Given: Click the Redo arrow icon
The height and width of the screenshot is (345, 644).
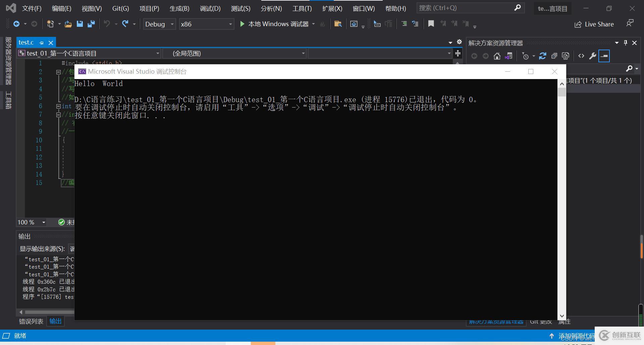Looking at the screenshot, I should click(125, 24).
